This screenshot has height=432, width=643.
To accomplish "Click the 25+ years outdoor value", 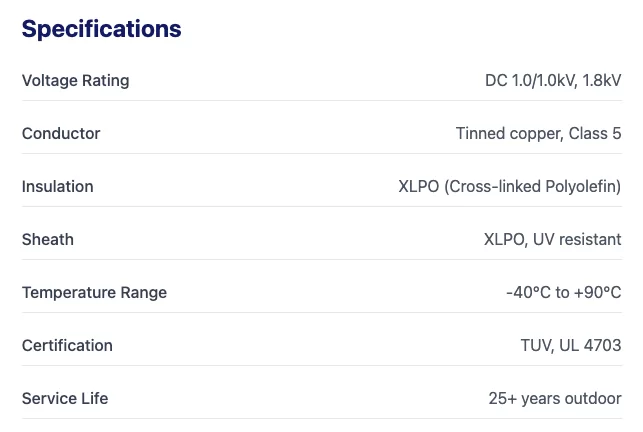I will 555,398.
